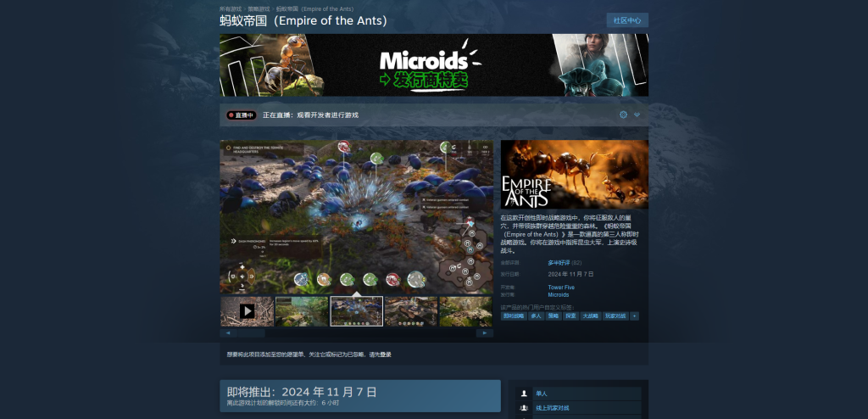Select the partially visible fifth screenshot thumbnail
The width and height of the screenshot is (868, 419).
pyautogui.click(x=465, y=311)
